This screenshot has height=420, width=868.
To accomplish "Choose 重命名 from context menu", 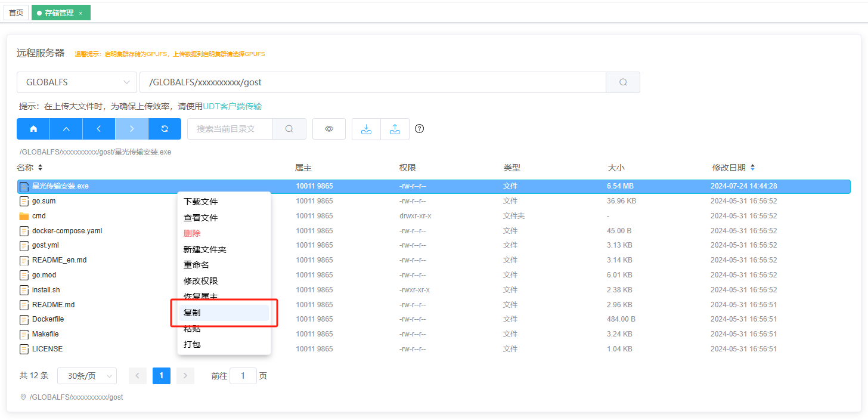I will (x=224, y=265).
